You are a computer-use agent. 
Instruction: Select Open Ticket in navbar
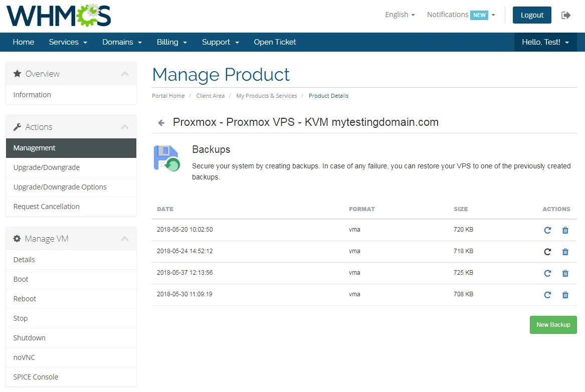275,42
